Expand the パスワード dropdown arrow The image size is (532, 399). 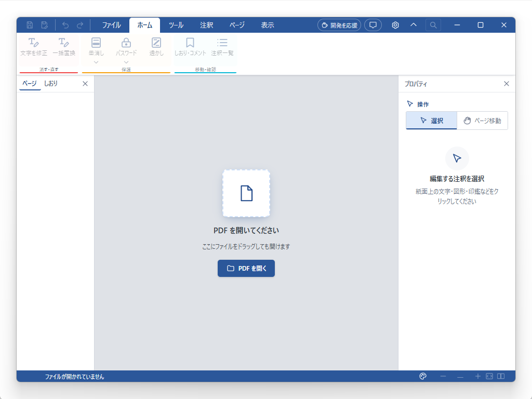click(126, 62)
